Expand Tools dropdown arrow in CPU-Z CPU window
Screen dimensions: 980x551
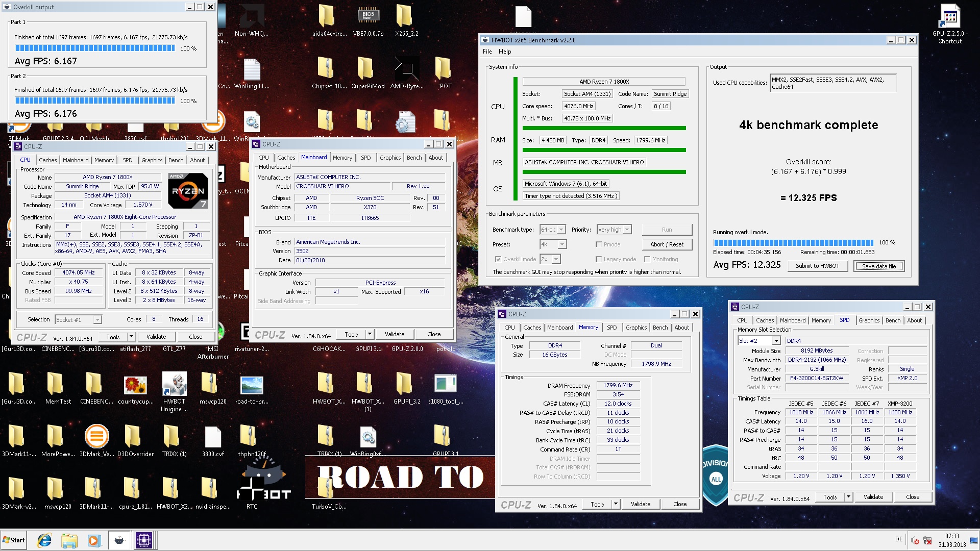[x=131, y=337]
